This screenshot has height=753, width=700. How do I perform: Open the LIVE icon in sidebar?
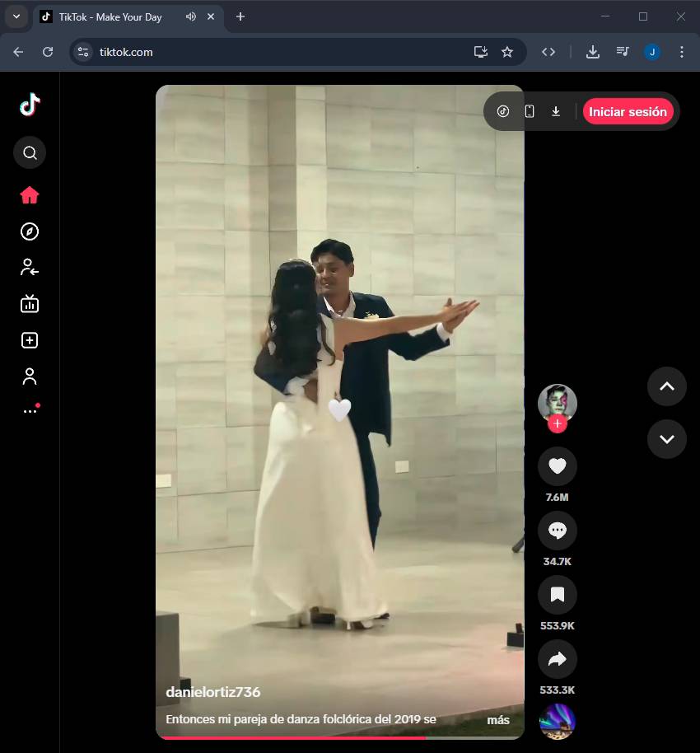tap(30, 304)
